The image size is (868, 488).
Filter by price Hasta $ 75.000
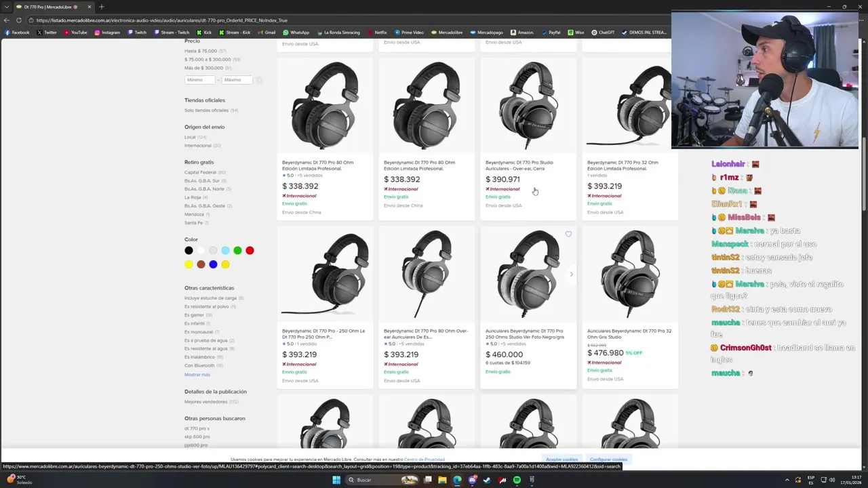click(x=205, y=51)
